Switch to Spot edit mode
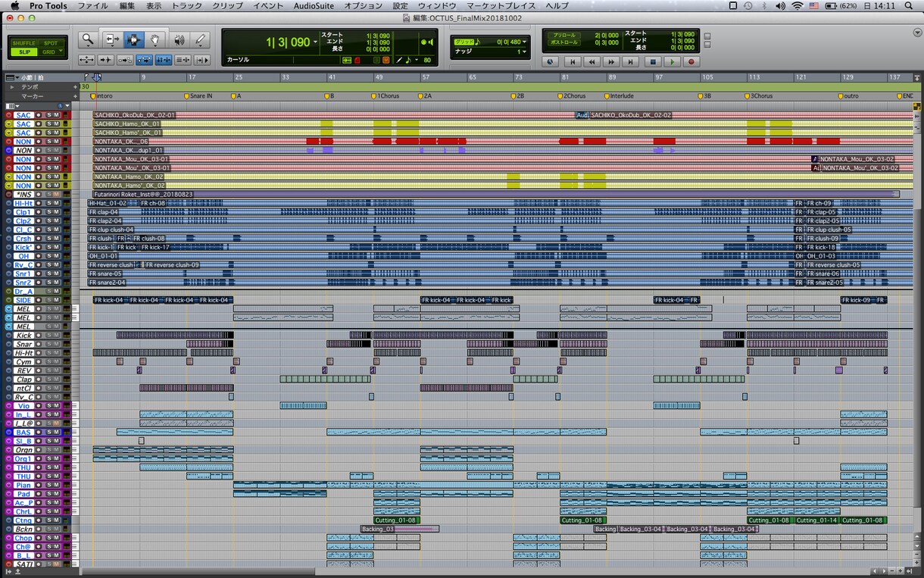The width and height of the screenshot is (924, 578). tap(51, 43)
